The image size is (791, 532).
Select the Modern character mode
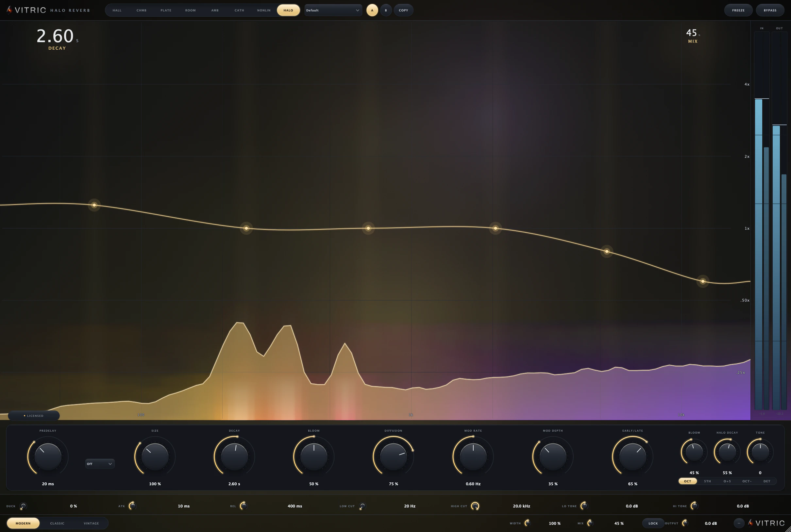(23, 523)
